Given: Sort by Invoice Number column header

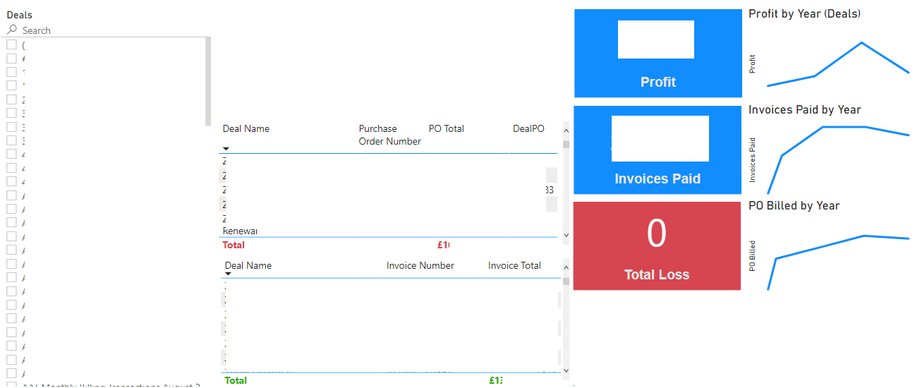Looking at the screenshot, I should (x=420, y=265).
